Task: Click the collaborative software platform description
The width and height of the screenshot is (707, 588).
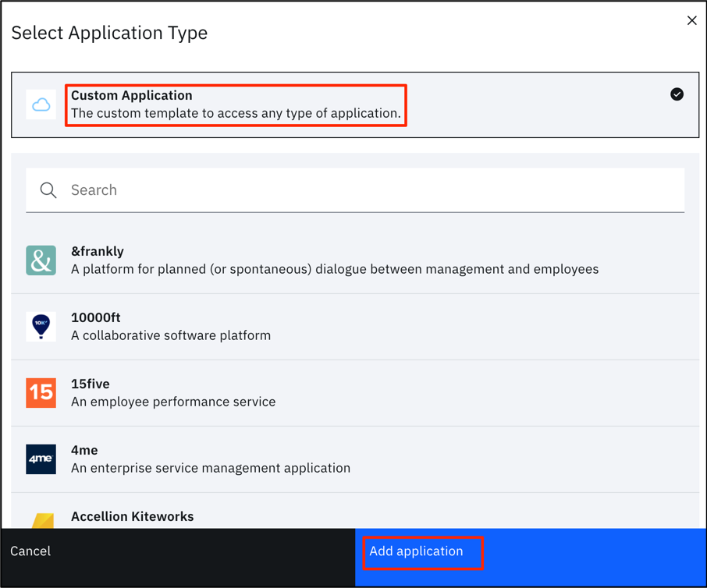Action: [171, 335]
